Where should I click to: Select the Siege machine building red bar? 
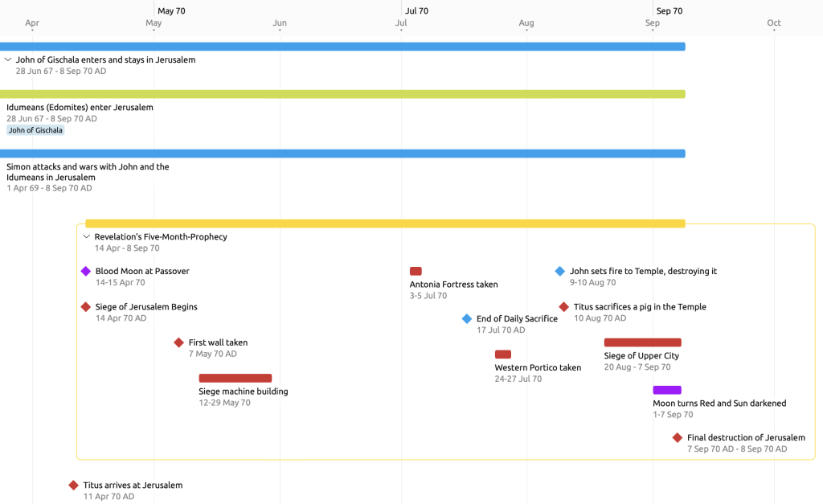[235, 379]
